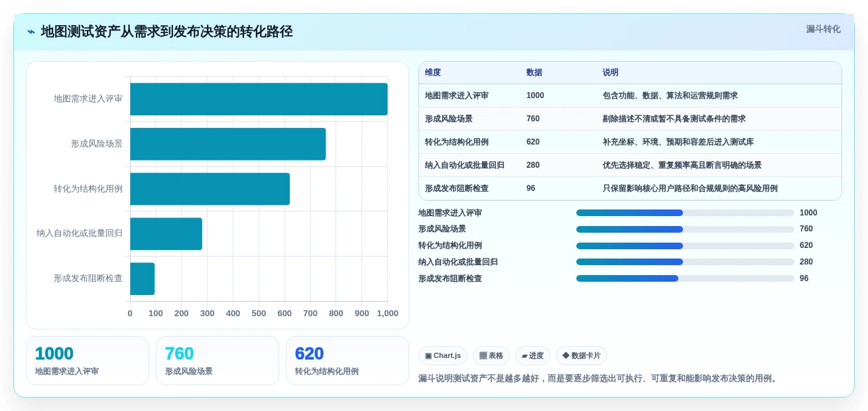
Task: Click the progress bar for 形成发布阻断检查
Action: pyautogui.click(x=685, y=278)
